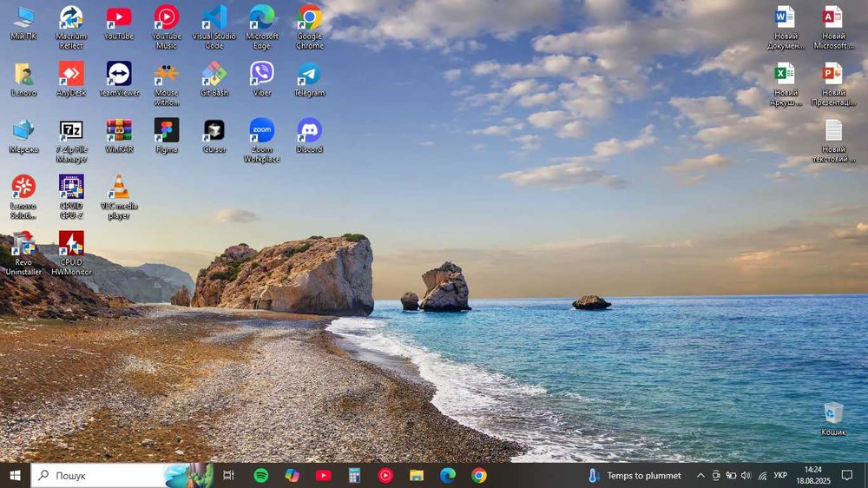Select the YouTube Music desktop shortcut
Viewport: 868px width, 488px height.
tap(167, 27)
